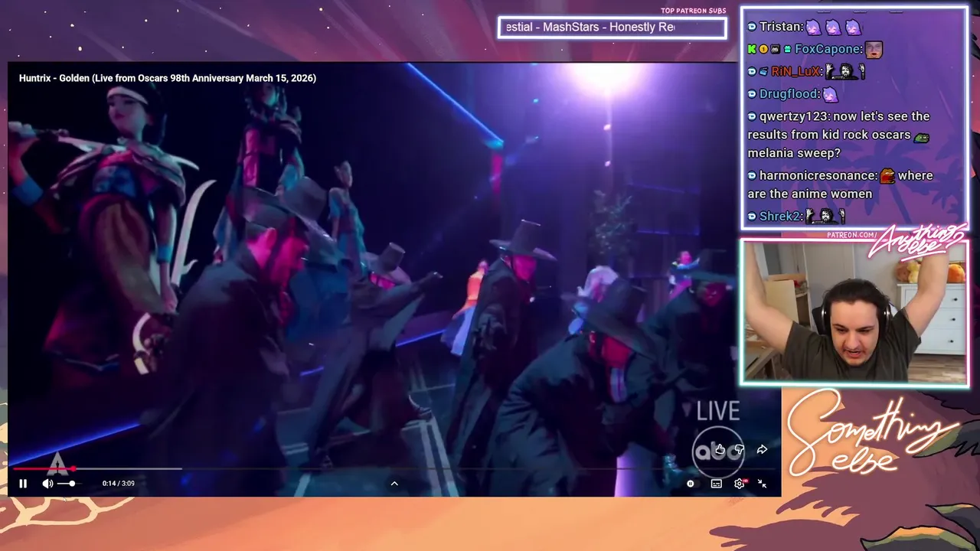Expand the chevron-up panel in player bar
Viewport: 980px width, 551px height.
(x=394, y=484)
